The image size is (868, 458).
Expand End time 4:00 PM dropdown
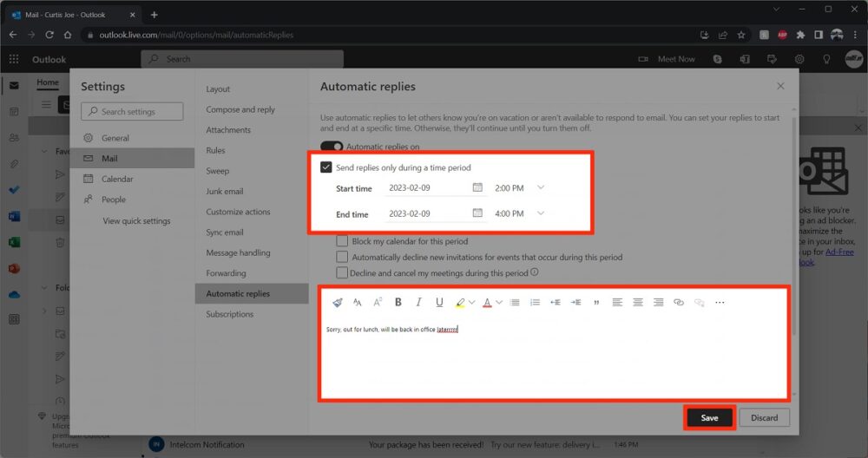[x=541, y=213]
